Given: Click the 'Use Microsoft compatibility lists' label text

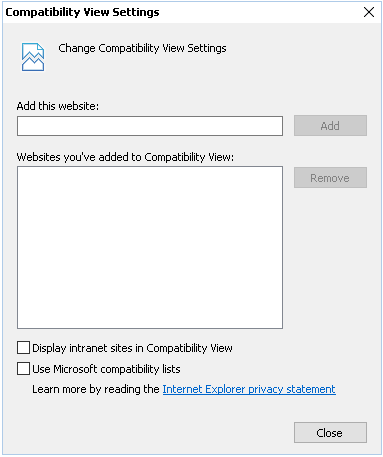Looking at the screenshot, I should (106, 369).
